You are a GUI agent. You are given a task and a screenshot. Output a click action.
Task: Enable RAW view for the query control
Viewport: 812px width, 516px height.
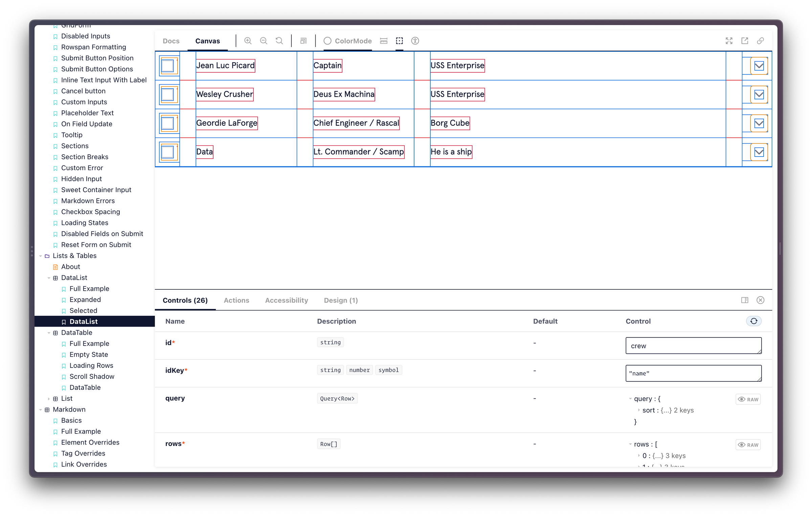[748, 399]
